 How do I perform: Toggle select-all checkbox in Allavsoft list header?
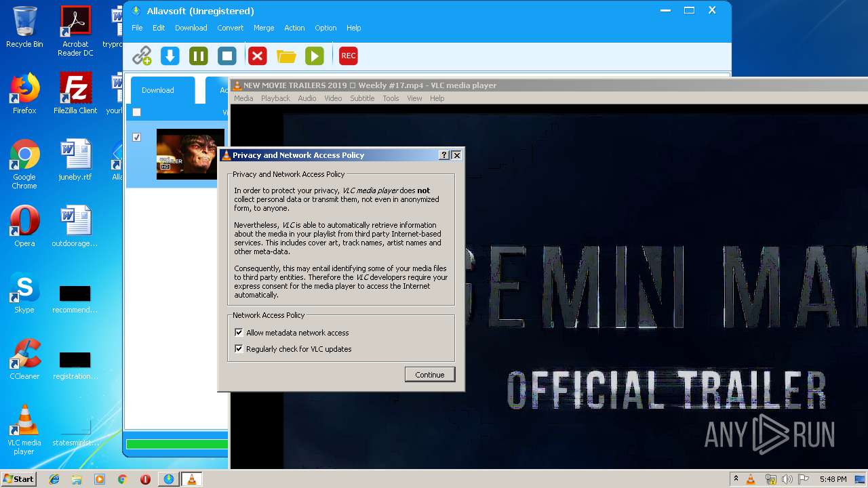(x=137, y=113)
